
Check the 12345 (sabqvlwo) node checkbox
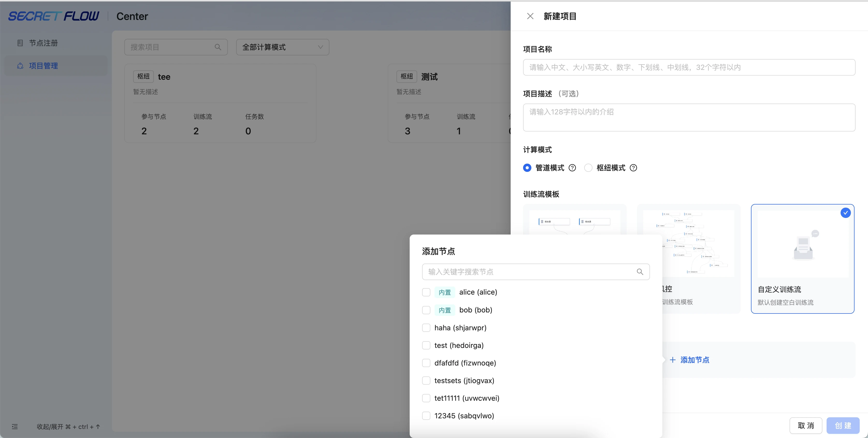(426, 416)
